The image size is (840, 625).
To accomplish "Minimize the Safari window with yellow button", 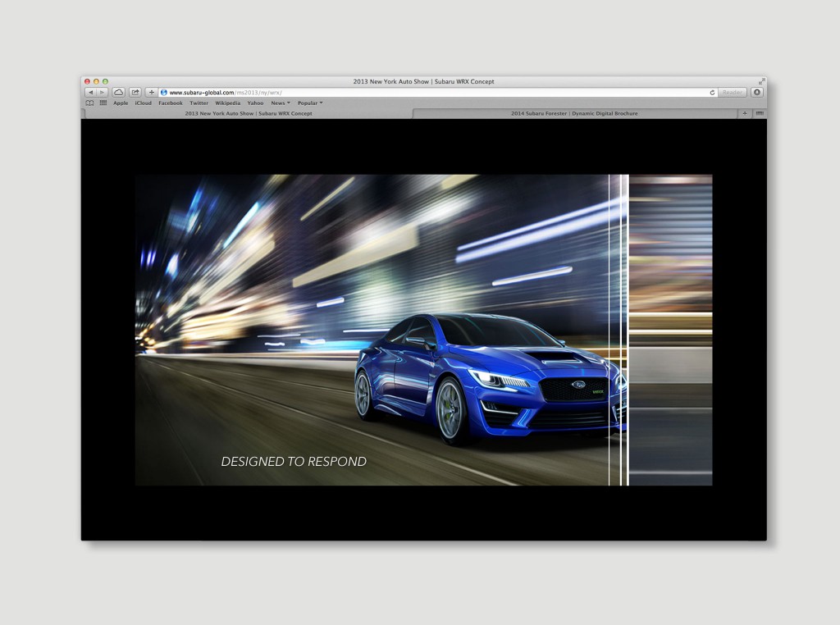I will pyautogui.click(x=97, y=81).
